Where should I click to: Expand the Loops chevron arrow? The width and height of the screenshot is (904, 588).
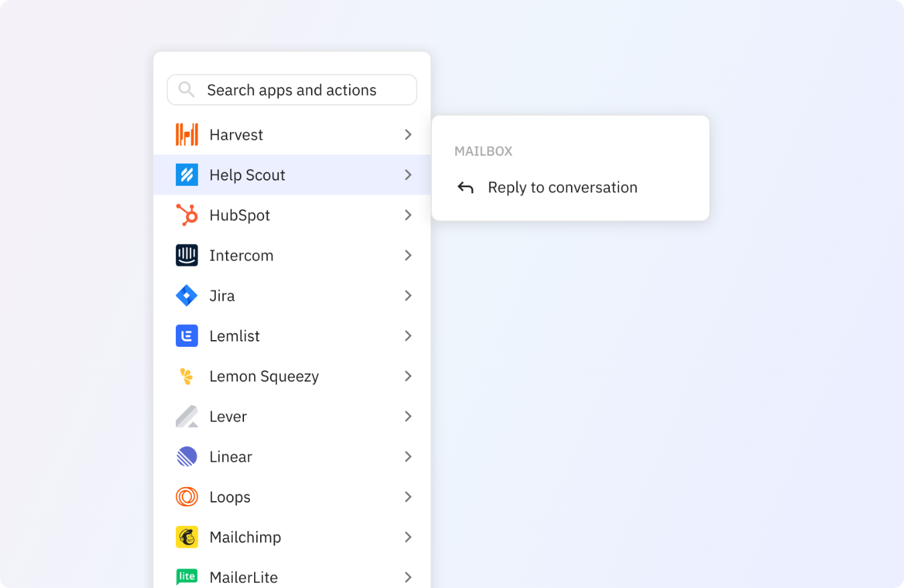click(x=408, y=496)
